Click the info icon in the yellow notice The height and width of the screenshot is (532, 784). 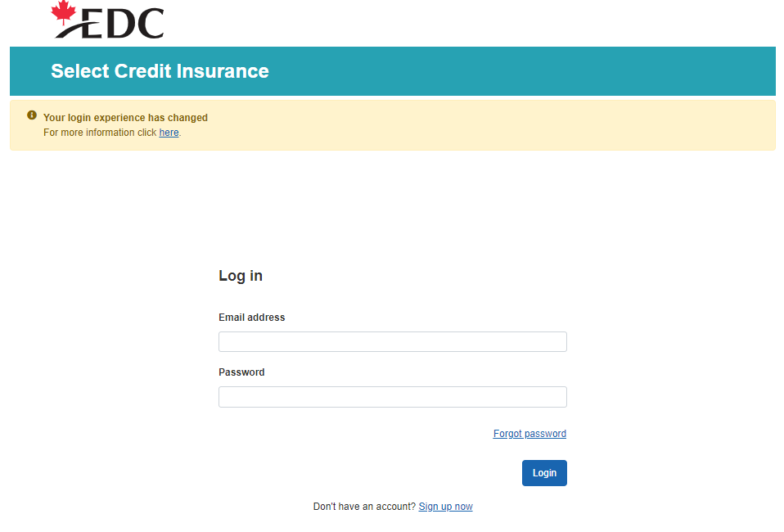pyautogui.click(x=32, y=115)
